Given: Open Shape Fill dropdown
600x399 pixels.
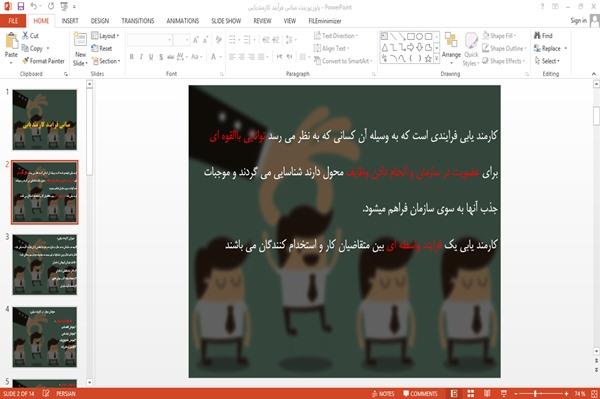Looking at the screenshot, I should click(x=499, y=36).
